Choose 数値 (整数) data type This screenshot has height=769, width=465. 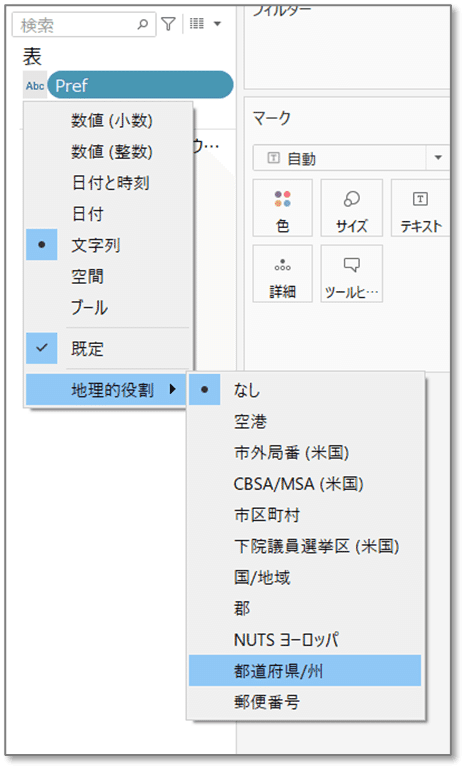[x=108, y=152]
